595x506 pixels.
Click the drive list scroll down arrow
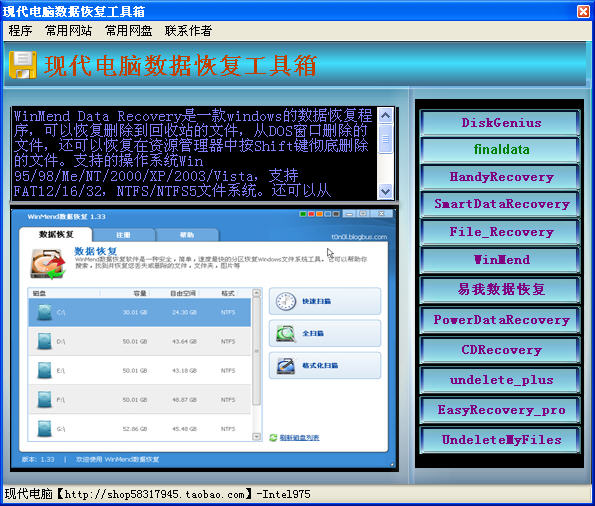coord(257,437)
